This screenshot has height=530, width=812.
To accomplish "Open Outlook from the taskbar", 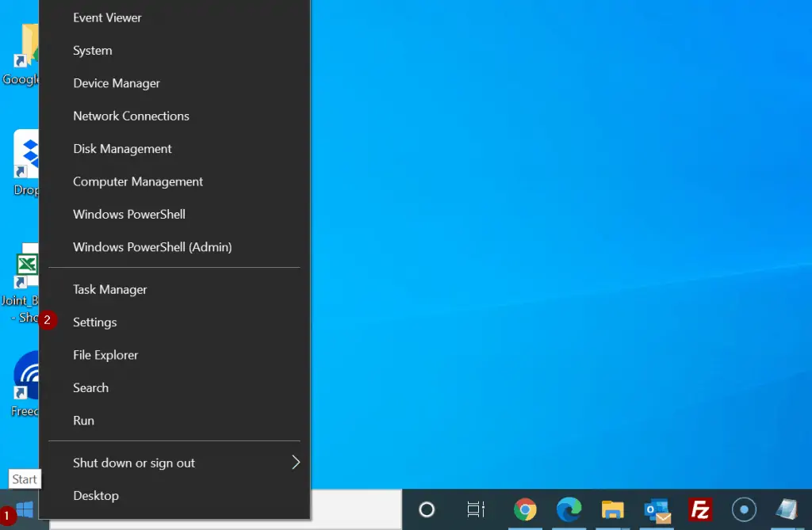I will pyautogui.click(x=656, y=509).
